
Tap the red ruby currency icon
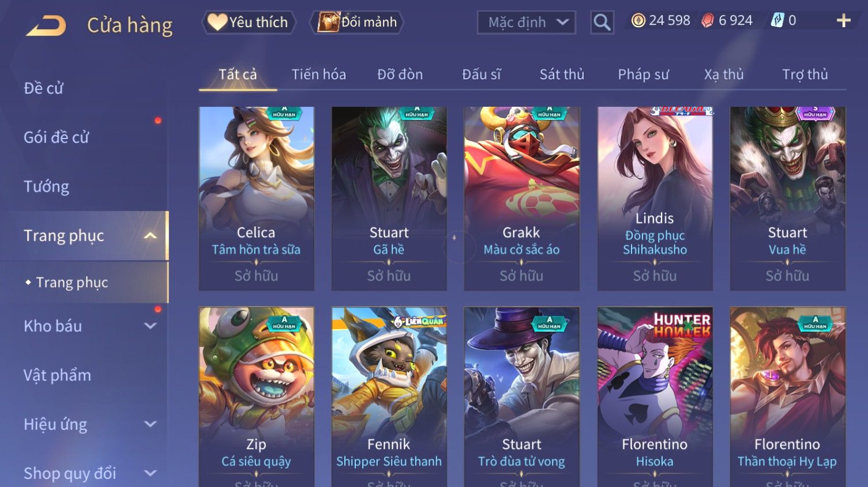(707, 21)
